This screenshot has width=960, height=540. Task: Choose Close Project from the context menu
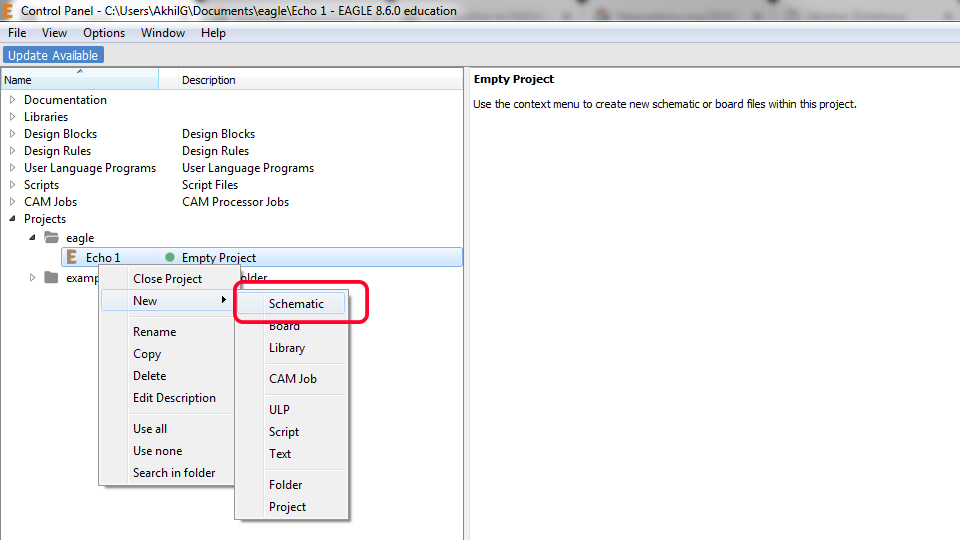click(x=167, y=279)
